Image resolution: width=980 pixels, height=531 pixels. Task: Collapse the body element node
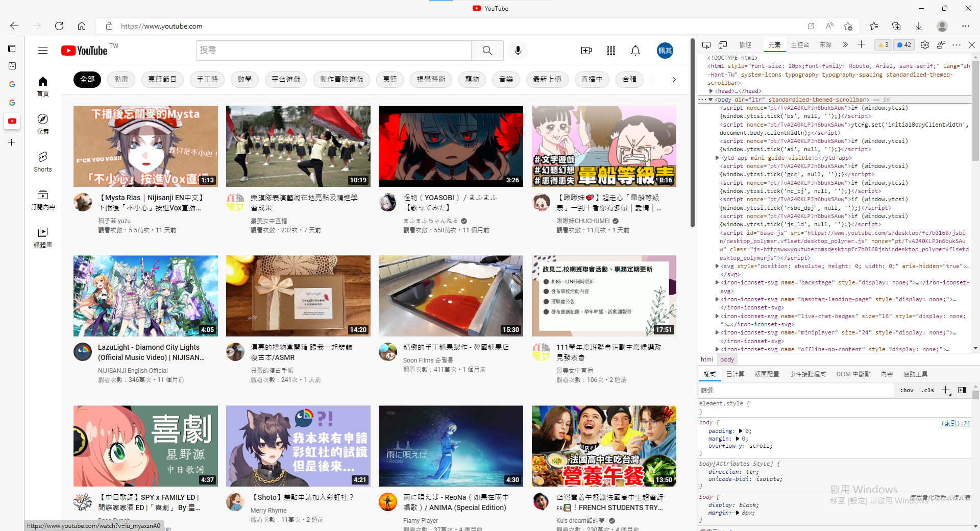pos(710,100)
